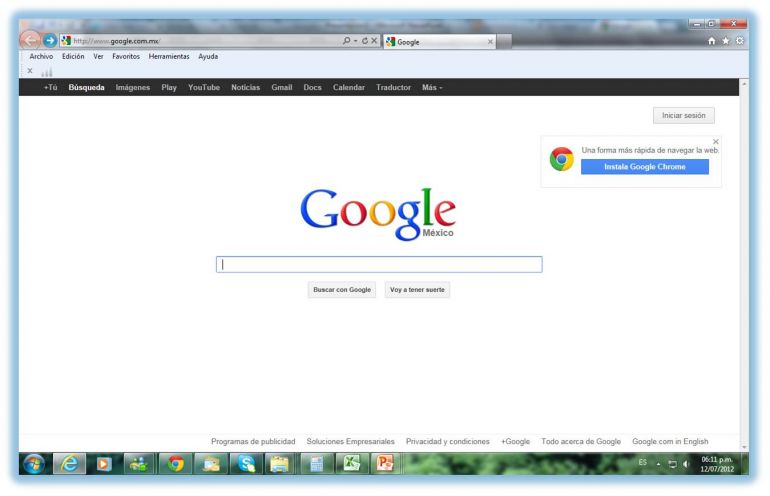Viewport: 770px width, 496px height.
Task: Click the refresh icon in address bar
Action: tap(365, 41)
